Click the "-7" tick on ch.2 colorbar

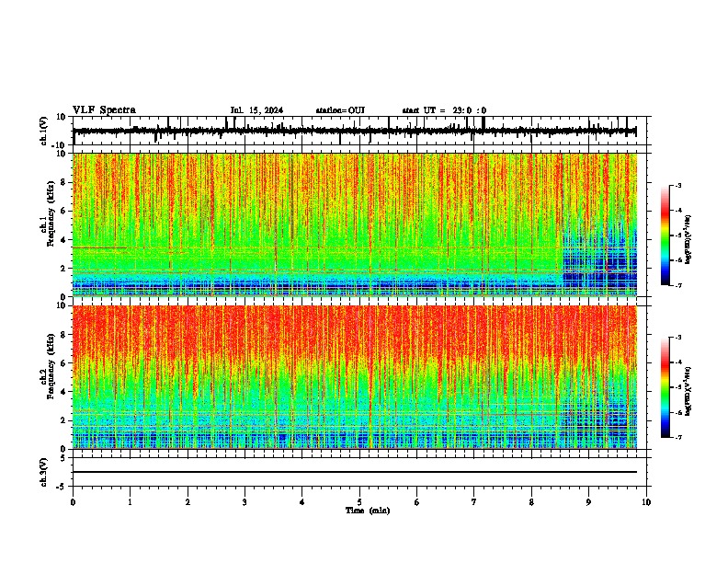click(x=678, y=437)
